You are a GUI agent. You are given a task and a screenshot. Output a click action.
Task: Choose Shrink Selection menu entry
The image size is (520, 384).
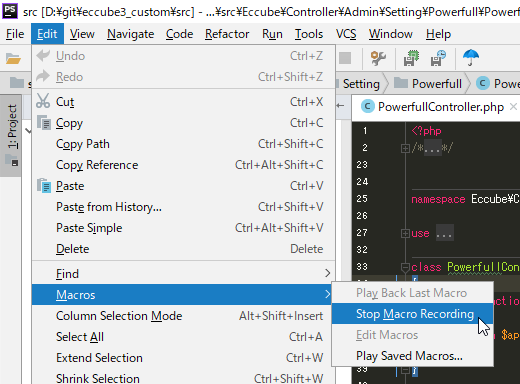click(183, 378)
